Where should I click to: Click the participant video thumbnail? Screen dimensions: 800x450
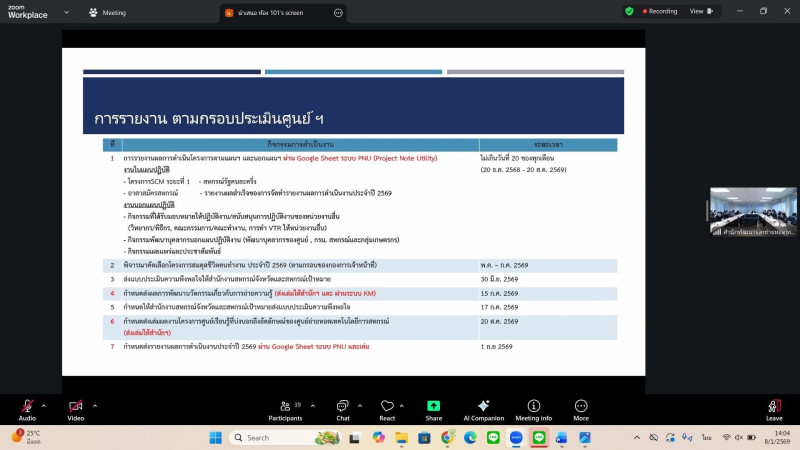pos(753,211)
